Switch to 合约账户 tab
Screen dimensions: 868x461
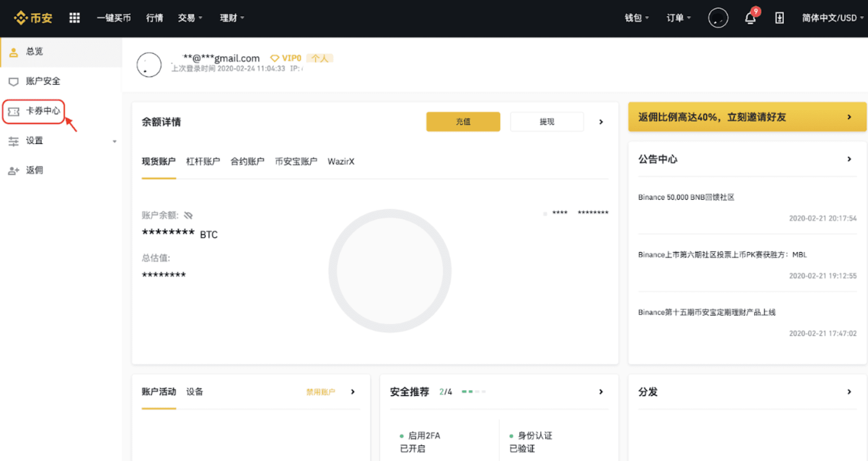click(x=247, y=162)
